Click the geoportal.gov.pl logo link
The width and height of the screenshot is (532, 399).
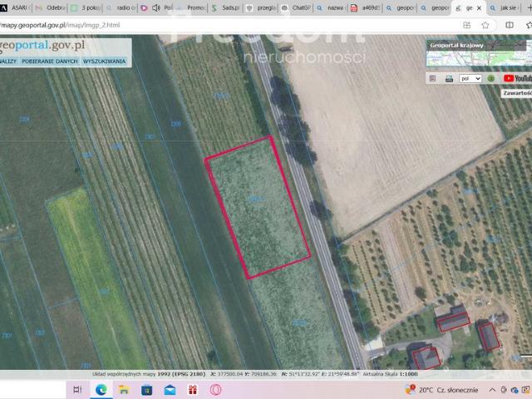point(48,45)
